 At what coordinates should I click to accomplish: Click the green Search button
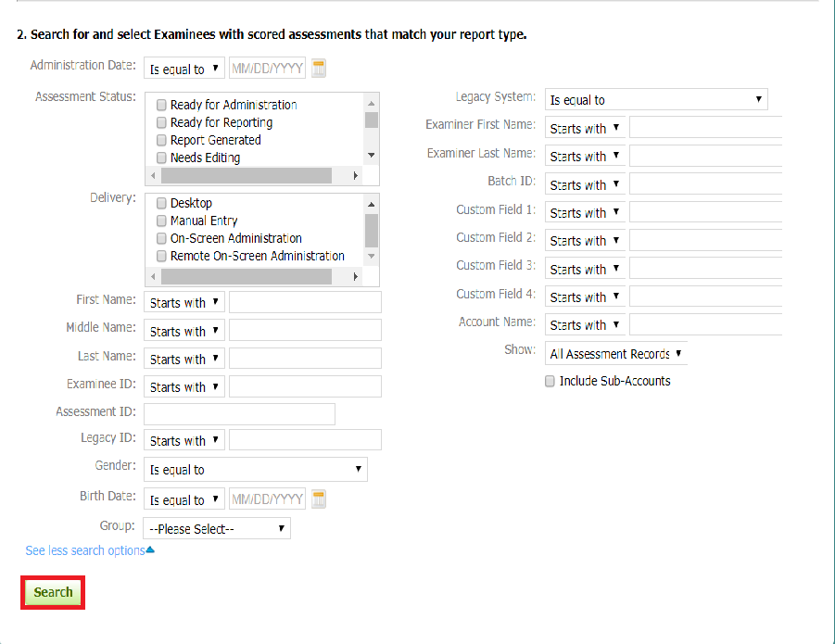(53, 592)
